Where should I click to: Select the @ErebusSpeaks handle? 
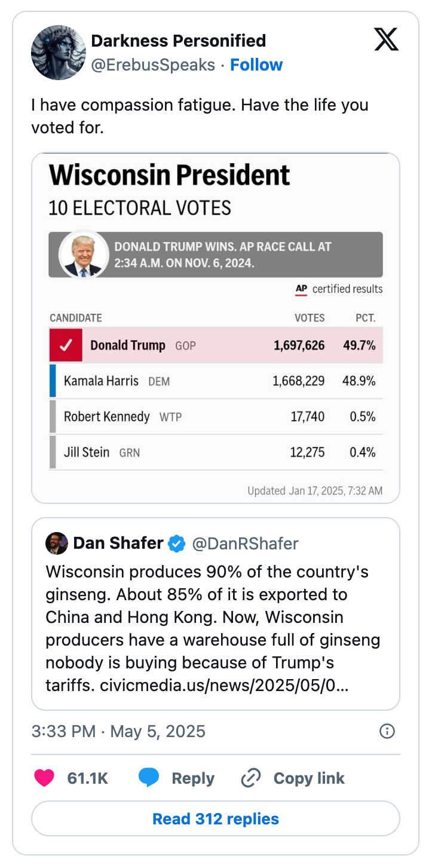pos(154,65)
